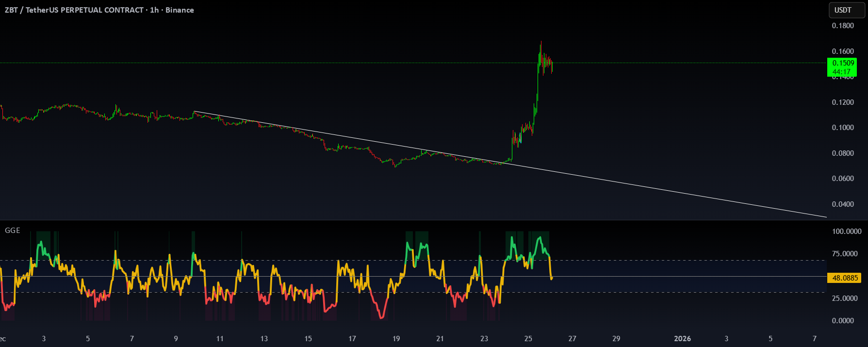Click the 0.0600 price axis label
Screen dimensions: 868x347
(x=843, y=179)
